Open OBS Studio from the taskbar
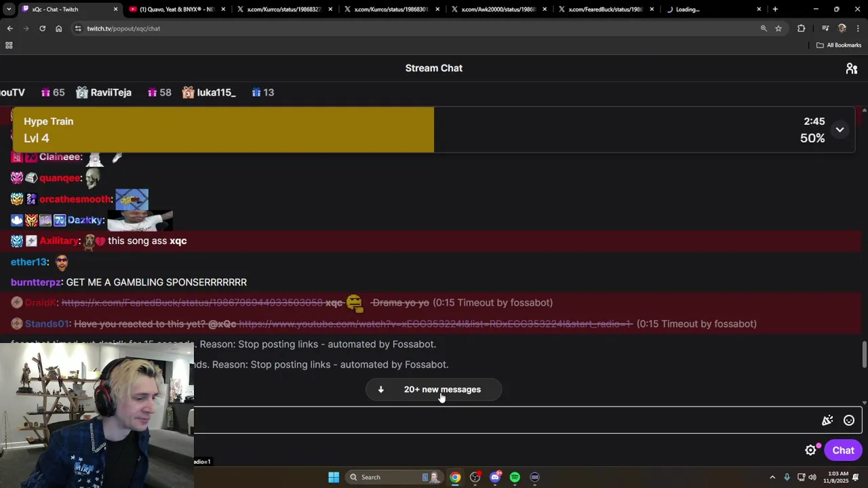868x488 pixels. (475, 477)
